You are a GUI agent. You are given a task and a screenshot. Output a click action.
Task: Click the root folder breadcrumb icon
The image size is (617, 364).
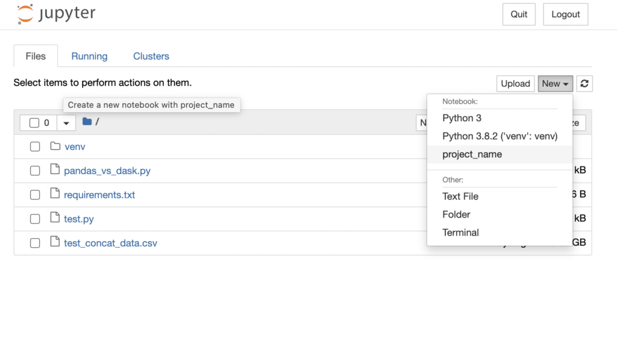[x=87, y=122]
